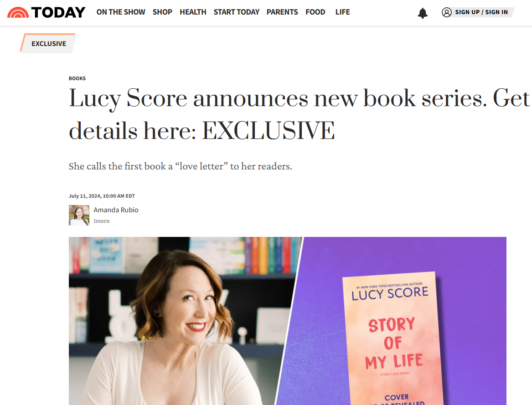Click the user profile icon
The width and height of the screenshot is (532, 405).
tap(446, 12)
